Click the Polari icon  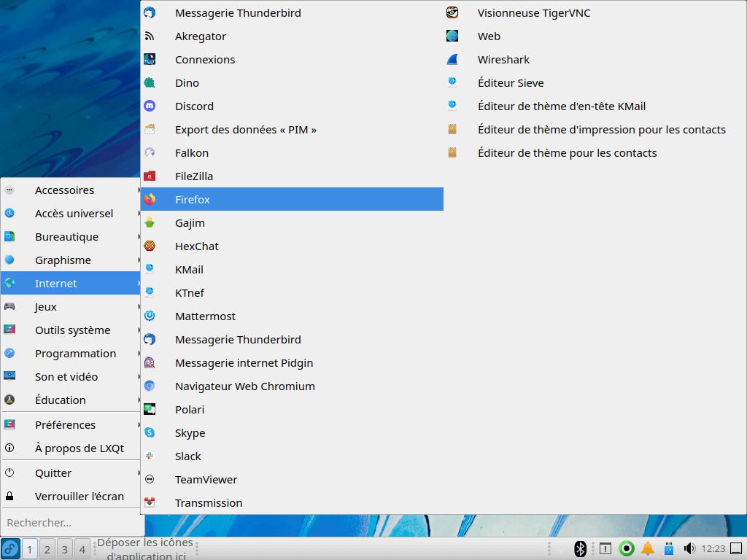click(150, 409)
